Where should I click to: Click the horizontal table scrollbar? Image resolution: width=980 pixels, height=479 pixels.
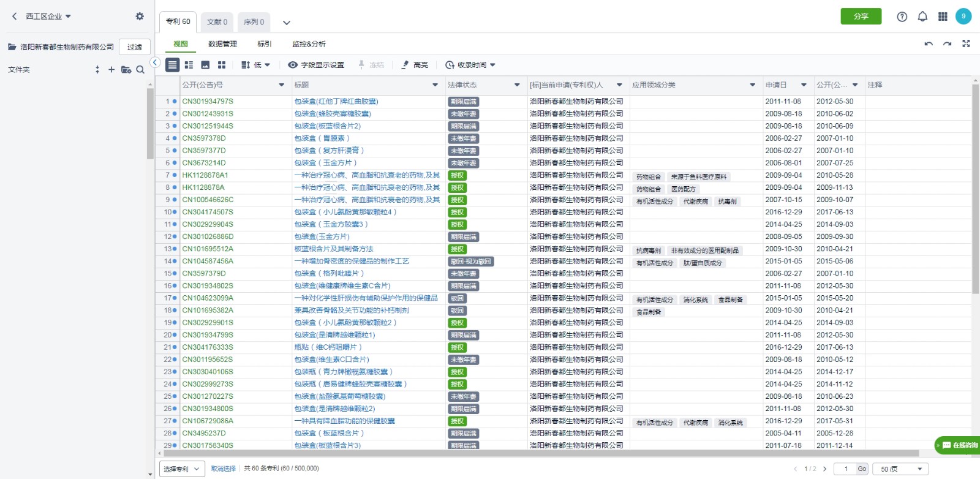pyautogui.click(x=542, y=454)
